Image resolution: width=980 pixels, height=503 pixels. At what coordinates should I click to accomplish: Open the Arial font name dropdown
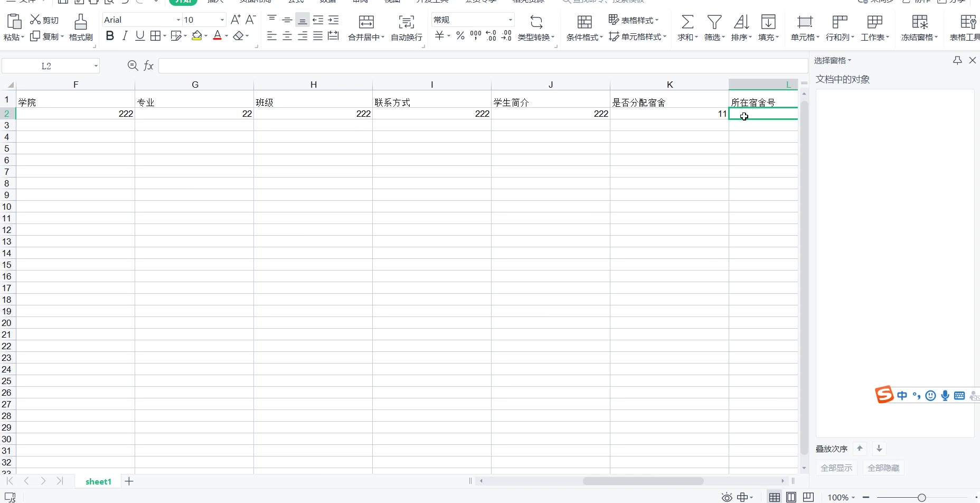[178, 20]
